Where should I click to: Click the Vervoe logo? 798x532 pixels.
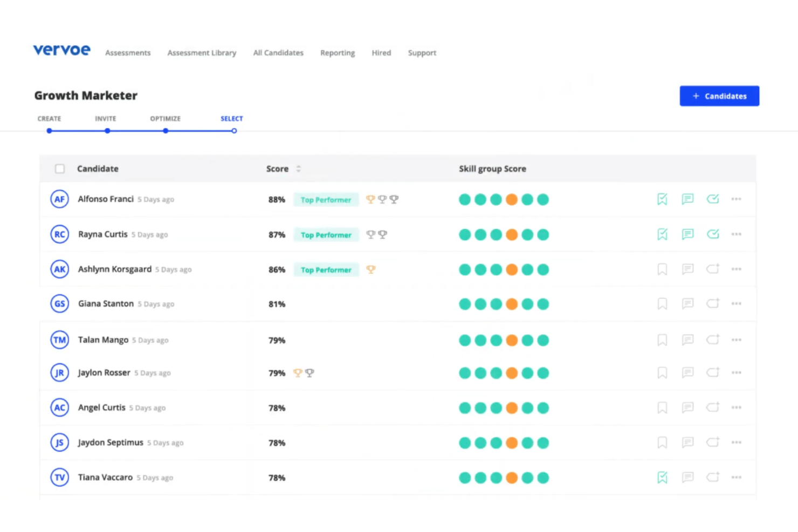pyautogui.click(x=61, y=50)
